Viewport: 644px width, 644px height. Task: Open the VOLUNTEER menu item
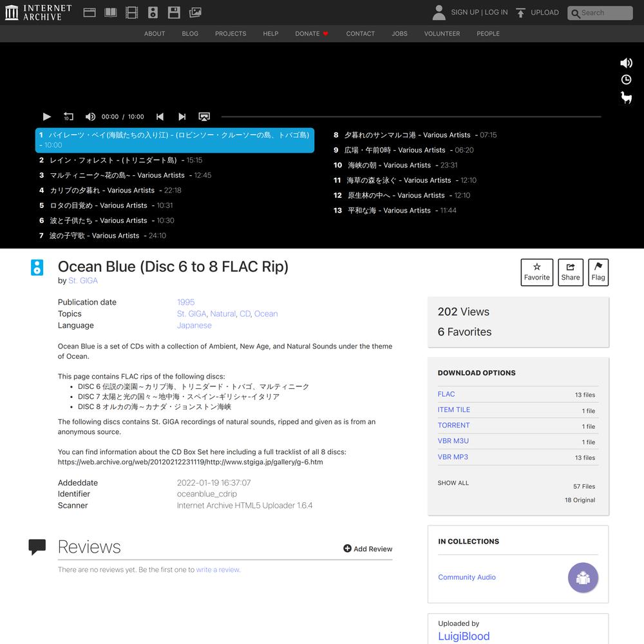click(442, 33)
